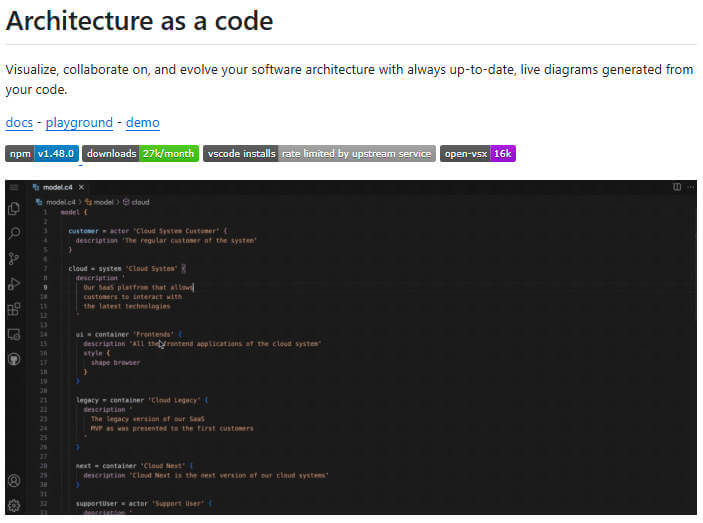The image size is (703, 523).
Task: Click the cloud breadcrumb segment
Action: [x=136, y=202]
